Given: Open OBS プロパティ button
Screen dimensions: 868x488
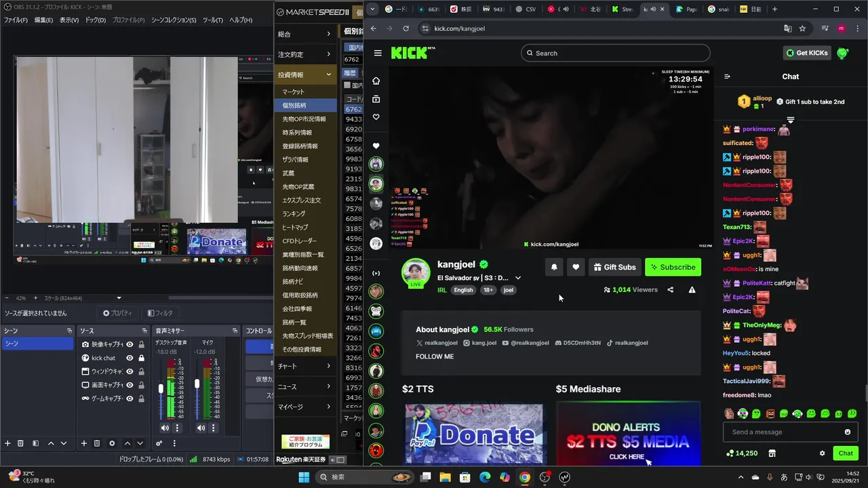Looking at the screenshot, I should 118,313.
